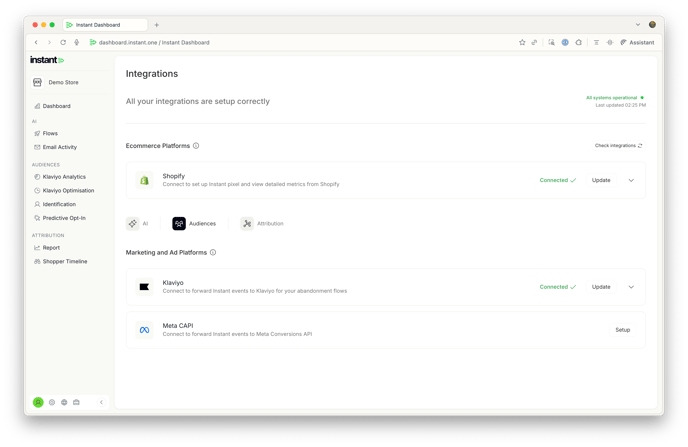Collapse the sidebar with the chevron button
The height and width of the screenshot is (447, 688).
(101, 402)
